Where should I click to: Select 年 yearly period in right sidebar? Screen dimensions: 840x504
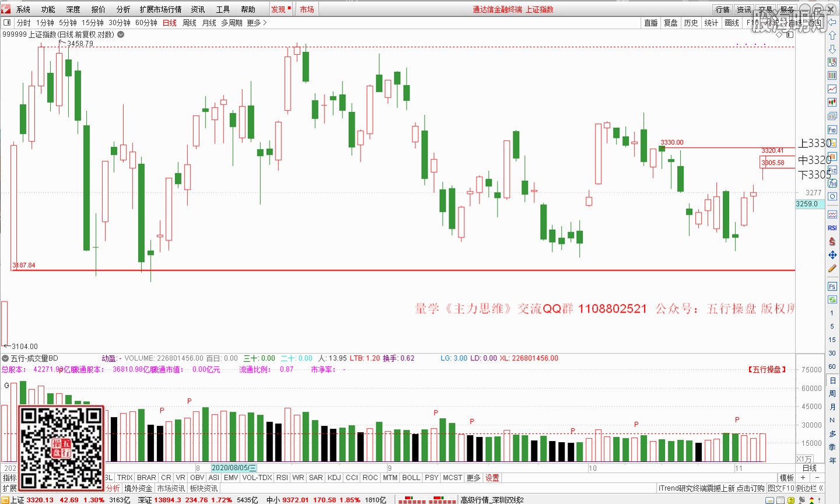(832, 461)
